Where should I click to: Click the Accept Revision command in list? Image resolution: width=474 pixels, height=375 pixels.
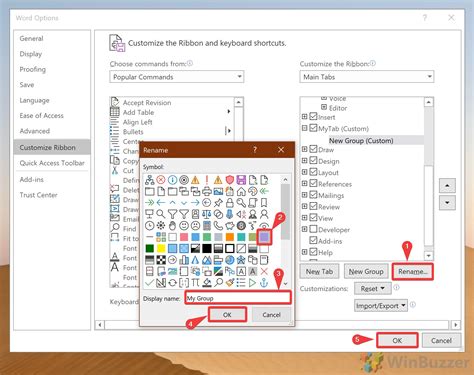pos(147,103)
